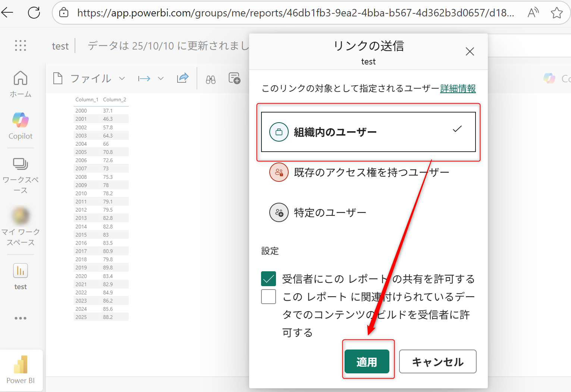Open the 詳細情報 link
The image size is (571, 392).
pyautogui.click(x=458, y=89)
